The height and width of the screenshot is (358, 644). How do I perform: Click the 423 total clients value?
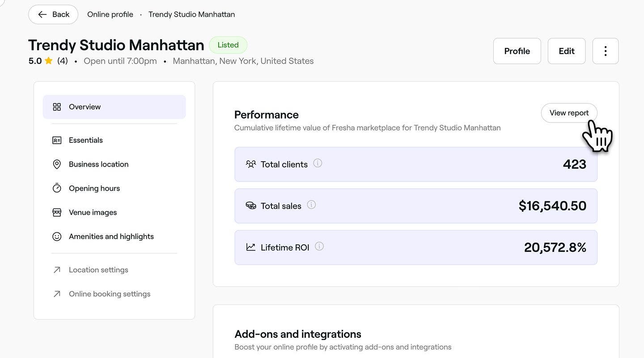point(575,164)
